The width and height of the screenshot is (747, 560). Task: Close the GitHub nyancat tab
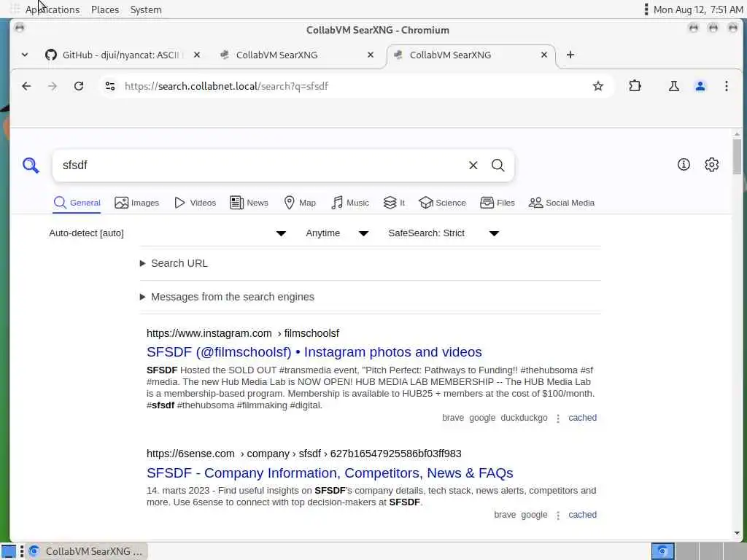tap(197, 55)
